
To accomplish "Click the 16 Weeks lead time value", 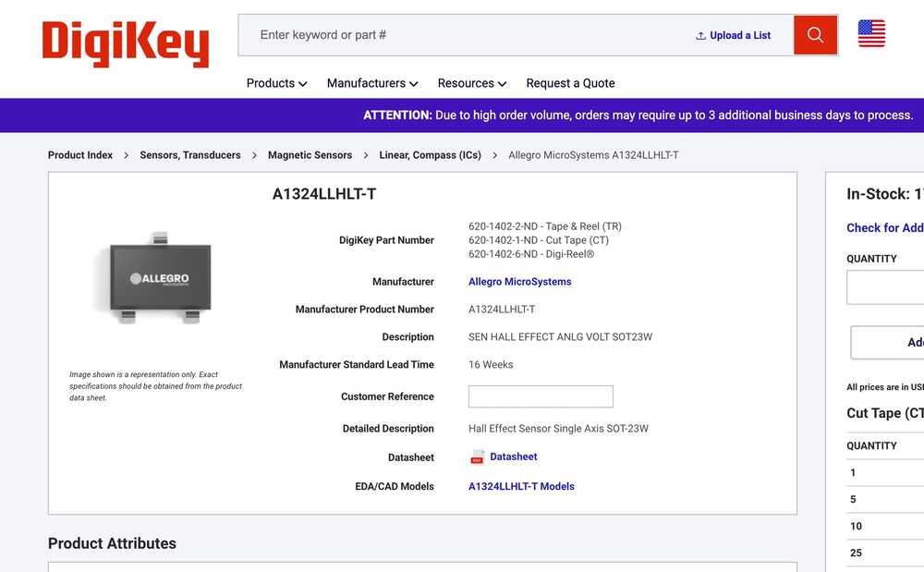I will click(x=491, y=365).
